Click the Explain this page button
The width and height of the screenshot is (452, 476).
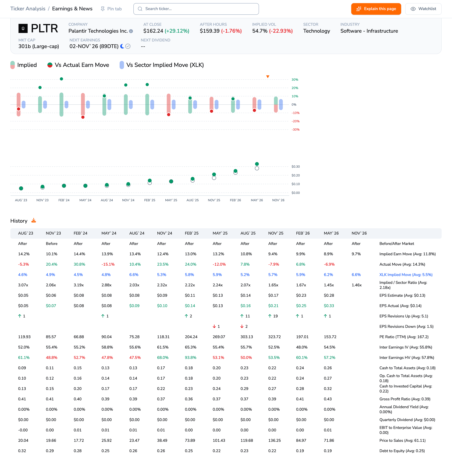pos(376,9)
